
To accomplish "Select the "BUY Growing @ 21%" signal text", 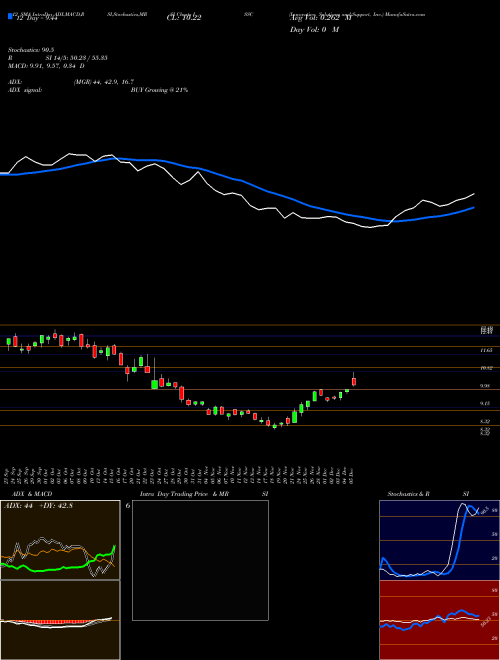I will pos(159,90).
